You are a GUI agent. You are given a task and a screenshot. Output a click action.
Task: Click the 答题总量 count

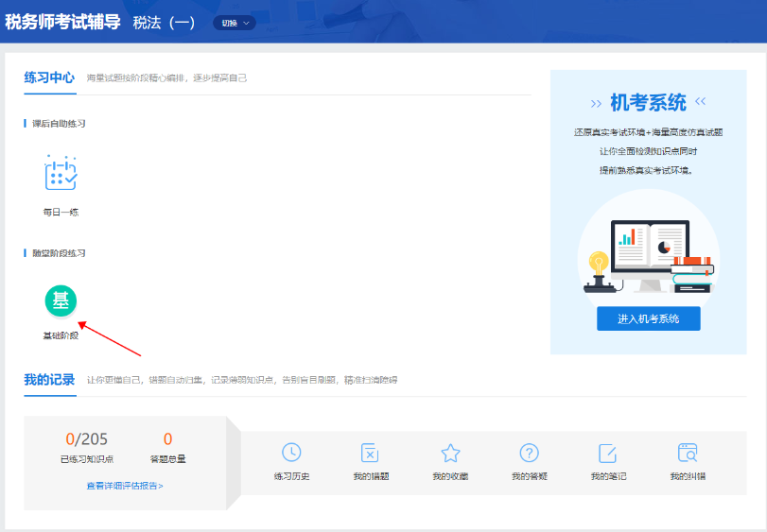pos(168,439)
